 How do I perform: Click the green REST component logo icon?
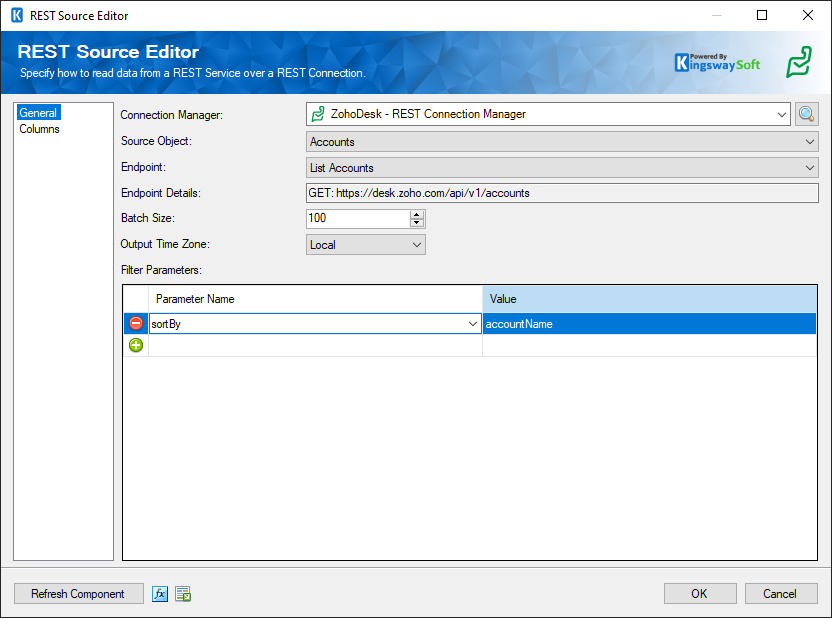[799, 62]
